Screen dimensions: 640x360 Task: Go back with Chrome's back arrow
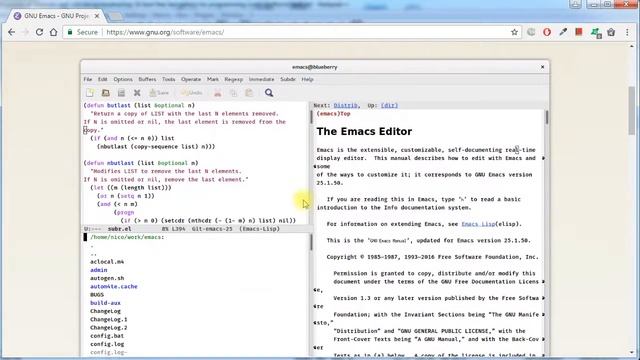pyautogui.click(x=11, y=32)
